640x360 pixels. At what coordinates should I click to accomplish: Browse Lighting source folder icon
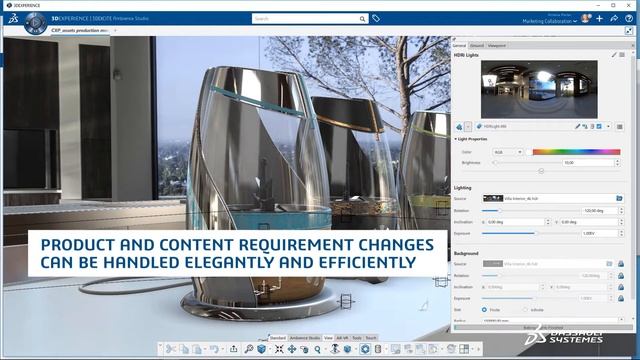[619, 198]
